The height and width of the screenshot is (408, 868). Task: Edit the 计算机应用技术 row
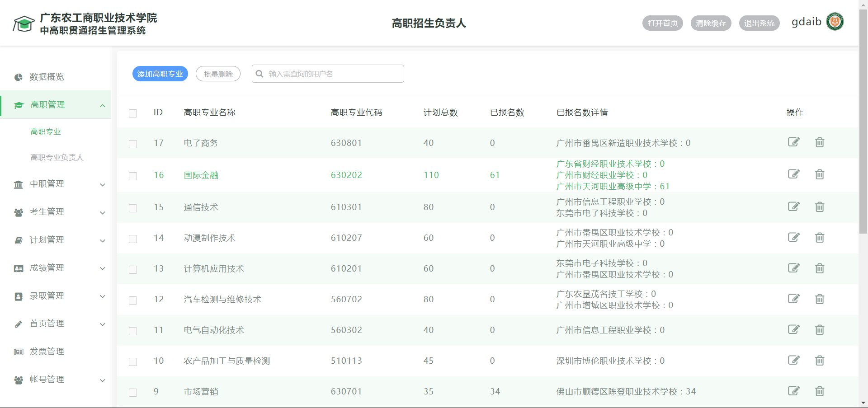point(794,268)
